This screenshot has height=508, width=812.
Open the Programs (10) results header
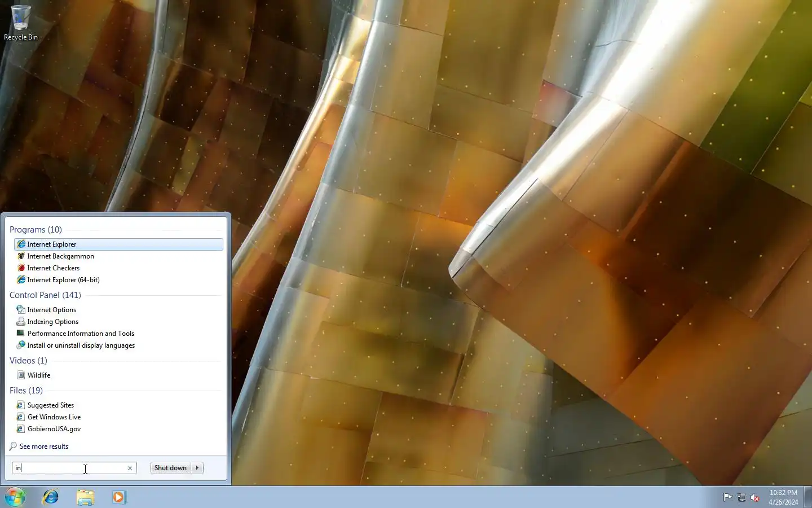coord(36,230)
